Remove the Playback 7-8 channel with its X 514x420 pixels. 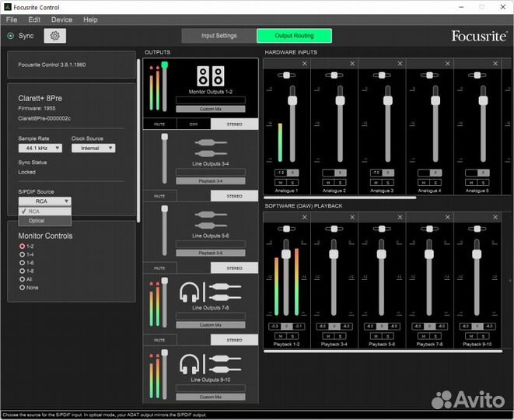point(447,217)
